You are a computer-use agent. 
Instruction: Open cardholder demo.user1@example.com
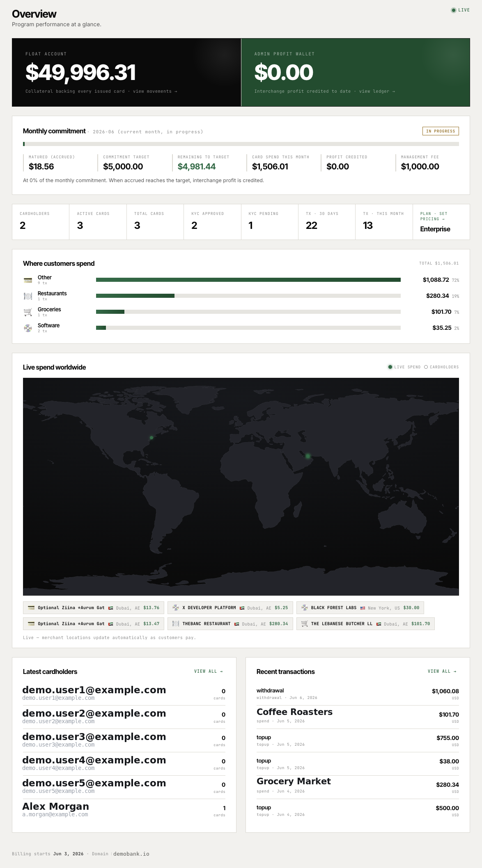pyautogui.click(x=124, y=694)
